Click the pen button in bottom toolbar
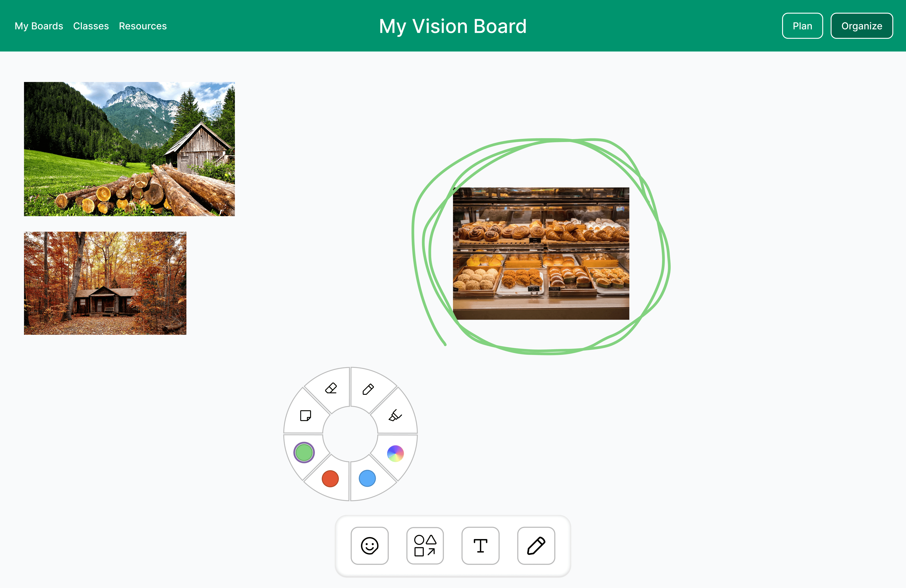 536,545
